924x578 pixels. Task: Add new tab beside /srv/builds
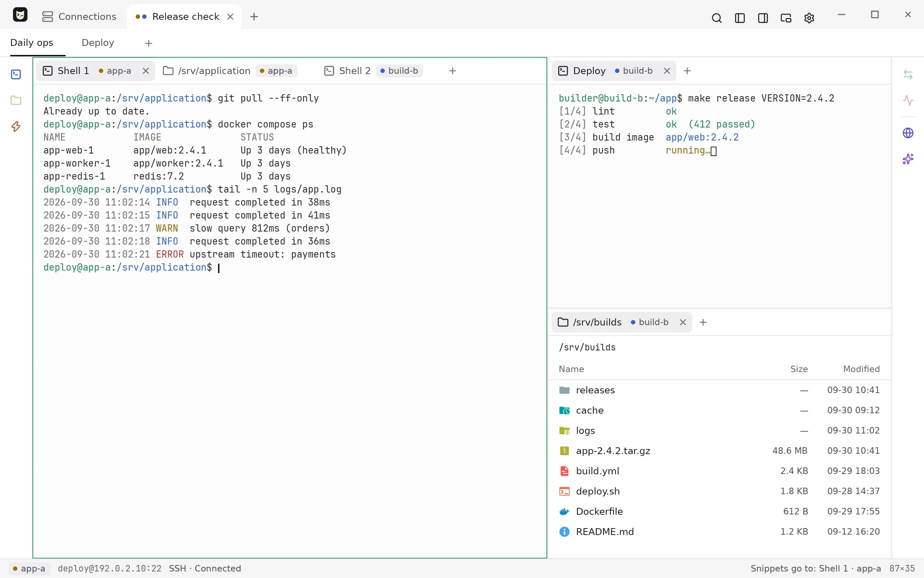click(703, 322)
